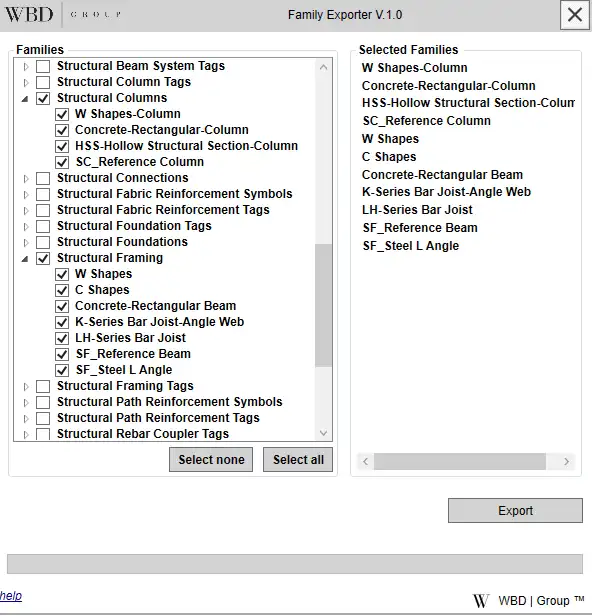Screen dimensions: 592x616
Task: Click the WBD Group trademark logo at bottom
Action: (528, 601)
